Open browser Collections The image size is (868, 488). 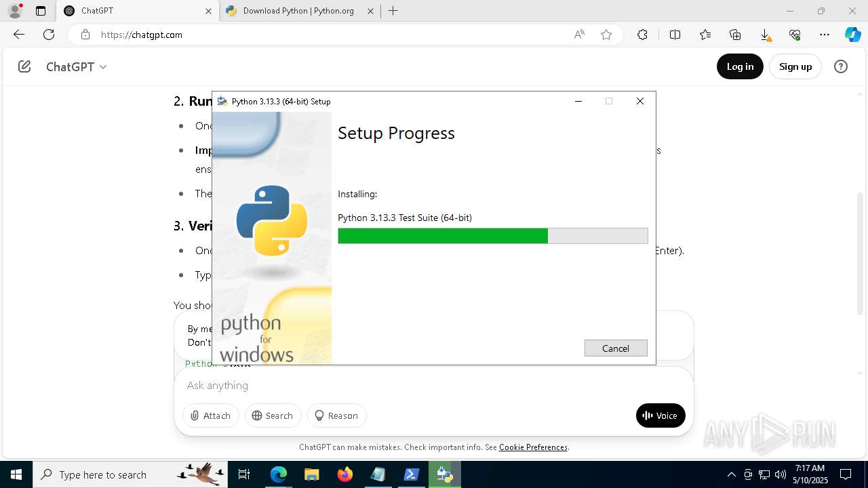tap(735, 35)
